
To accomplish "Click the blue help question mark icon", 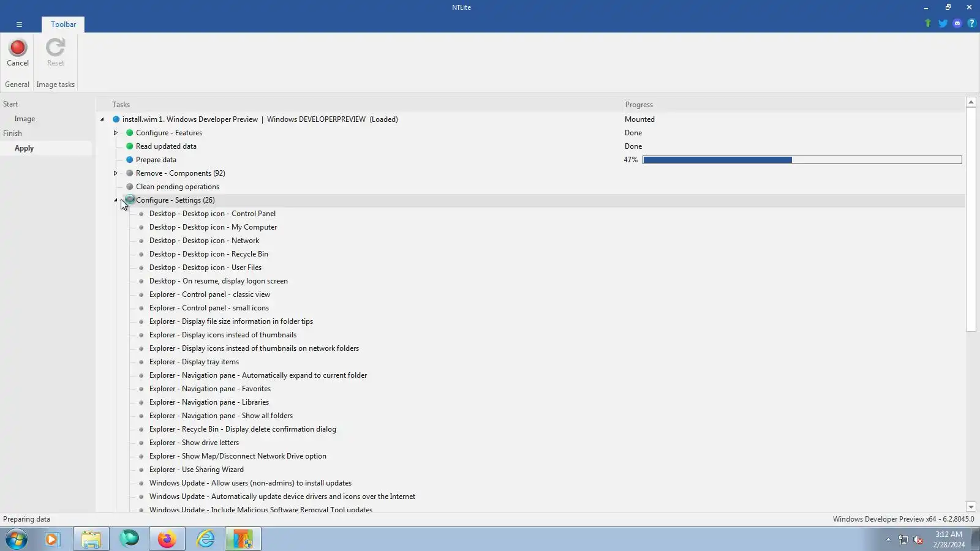I will point(971,23).
